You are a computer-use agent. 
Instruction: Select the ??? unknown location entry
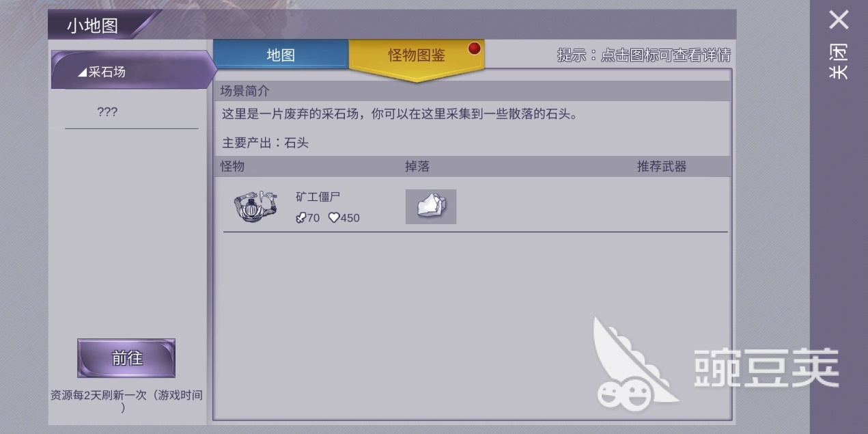[107, 112]
